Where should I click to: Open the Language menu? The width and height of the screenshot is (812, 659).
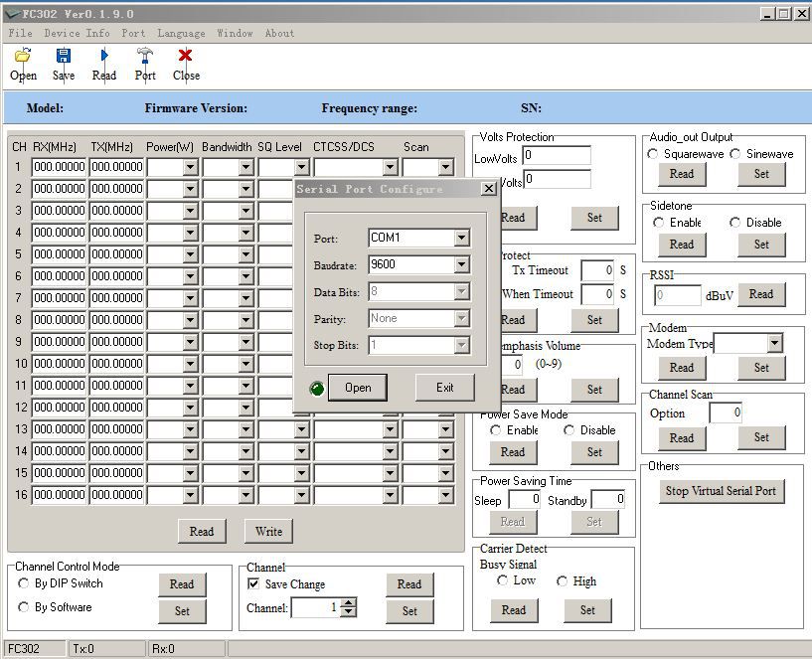click(x=181, y=33)
